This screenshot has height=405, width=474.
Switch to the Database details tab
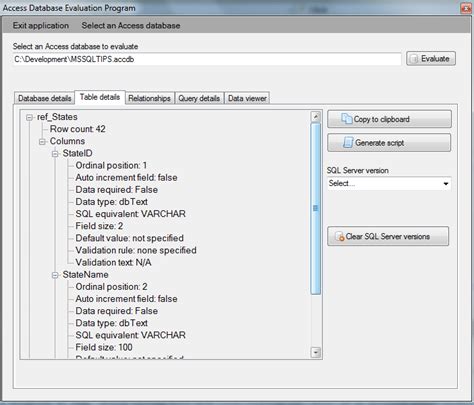point(44,98)
